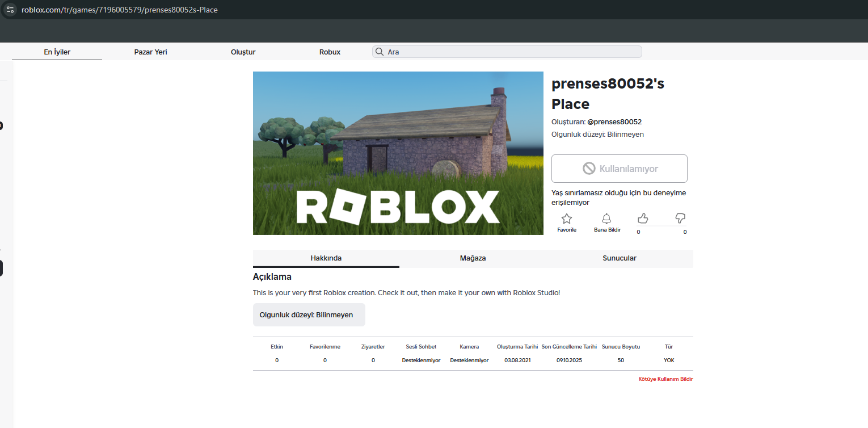The image size is (868, 428).
Task: Click the maturity level line under the creator name
Action: tap(597, 135)
